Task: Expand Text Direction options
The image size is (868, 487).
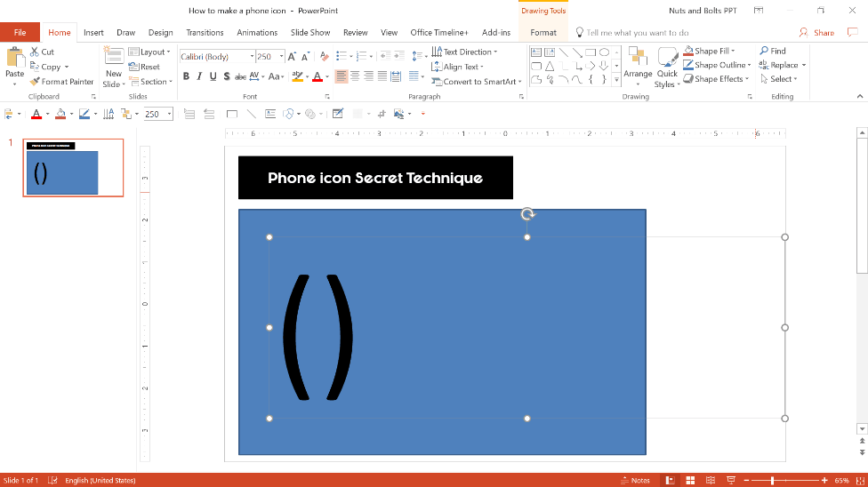Action: (x=464, y=52)
